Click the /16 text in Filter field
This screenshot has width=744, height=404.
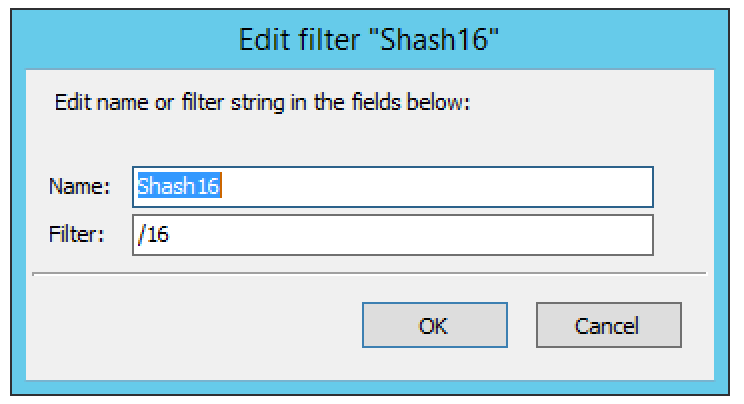point(153,235)
